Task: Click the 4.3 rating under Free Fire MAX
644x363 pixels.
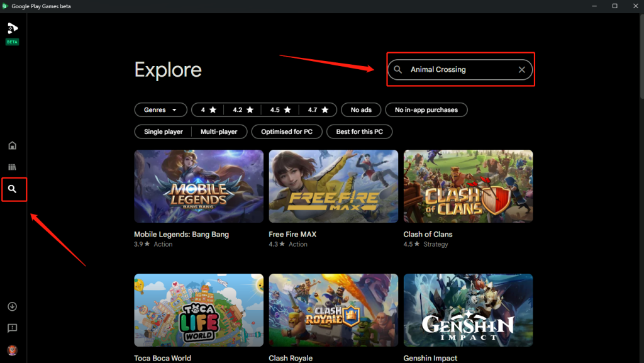Action: (x=277, y=244)
